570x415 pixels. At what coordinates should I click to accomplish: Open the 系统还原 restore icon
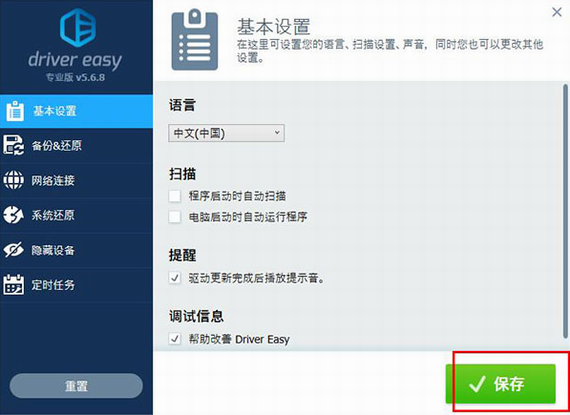tap(13, 215)
